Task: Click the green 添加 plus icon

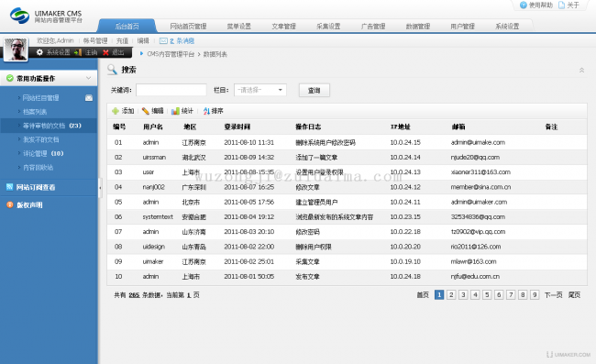Action: click(x=116, y=111)
